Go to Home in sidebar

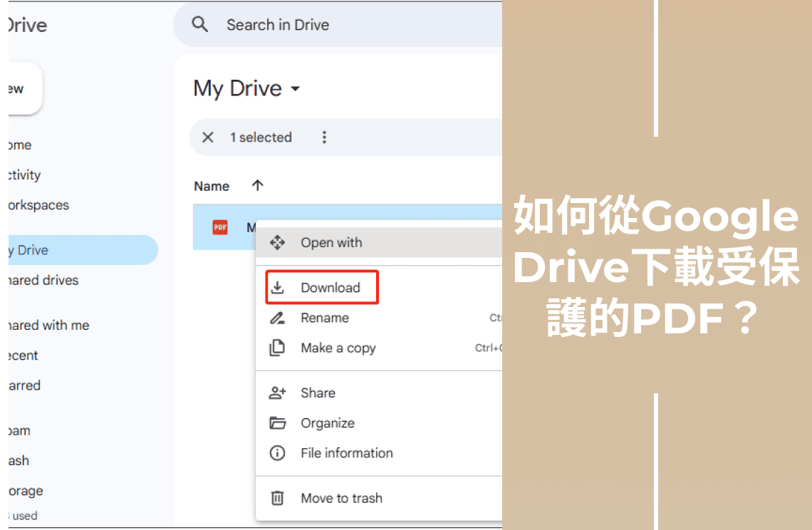tap(20, 145)
